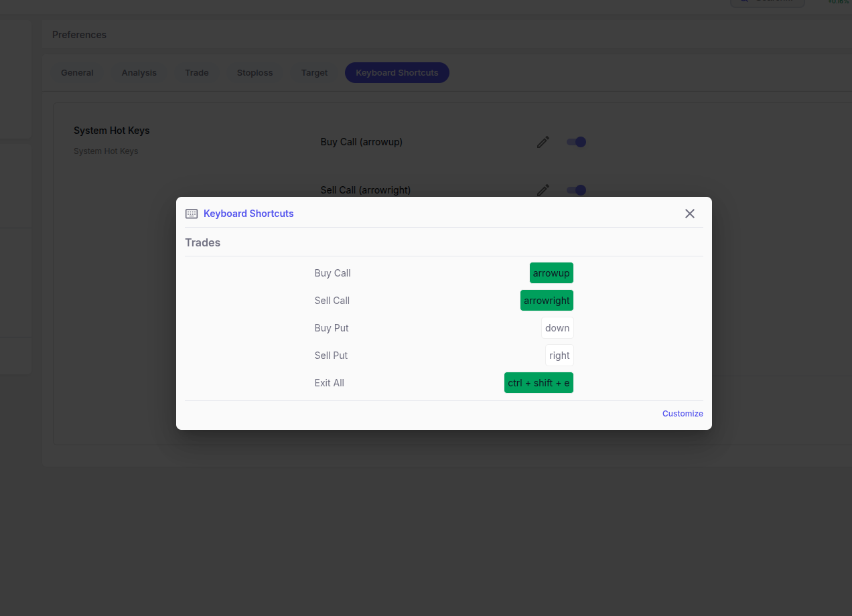Screen dimensions: 852x616
Task: Click the Sell Put label
Action: [x=331, y=356]
